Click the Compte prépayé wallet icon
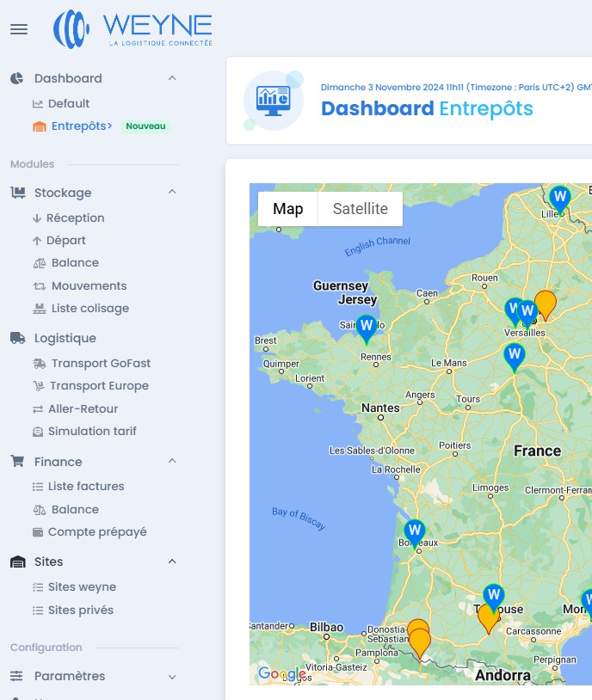The height and width of the screenshot is (700, 592). [x=38, y=532]
